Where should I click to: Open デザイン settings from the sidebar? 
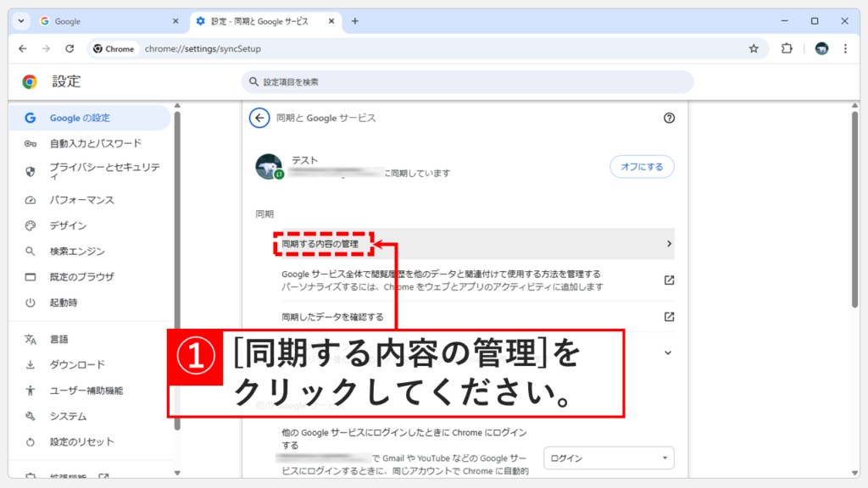tap(68, 225)
